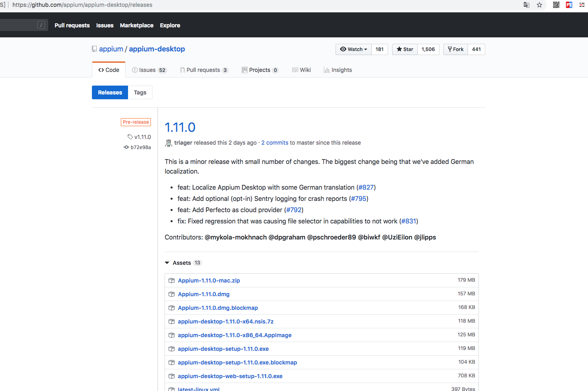Open the Projects tab

coord(260,70)
